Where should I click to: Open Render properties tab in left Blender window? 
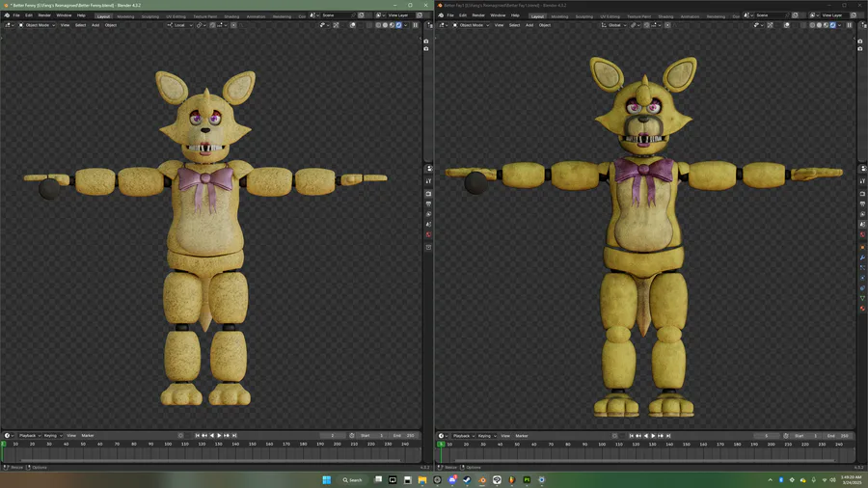[428, 194]
